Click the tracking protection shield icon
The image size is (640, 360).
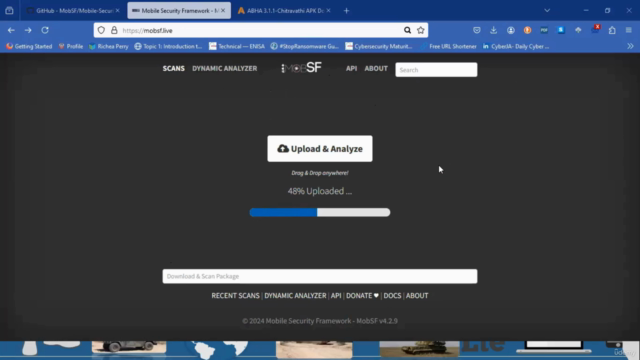click(x=101, y=30)
